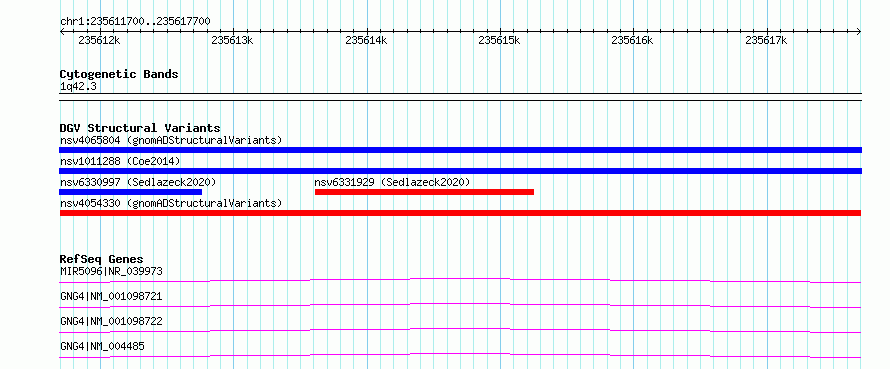
Task: Select the MIR5096|NR_039973 gene label
Action: pos(111,271)
